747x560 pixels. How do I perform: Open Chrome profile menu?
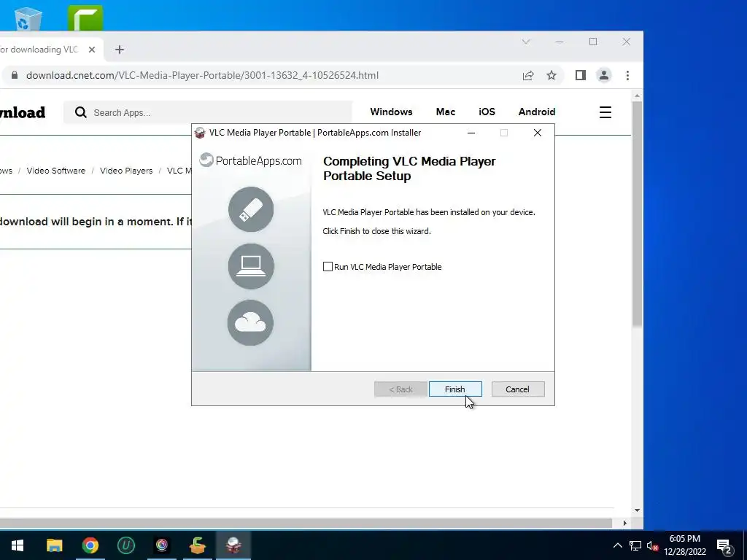[603, 75]
